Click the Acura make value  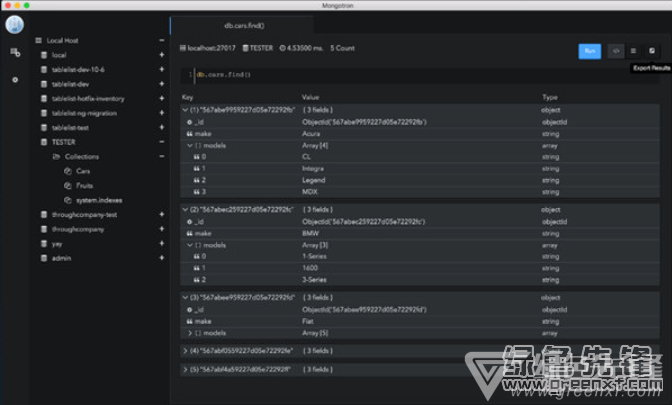311,134
